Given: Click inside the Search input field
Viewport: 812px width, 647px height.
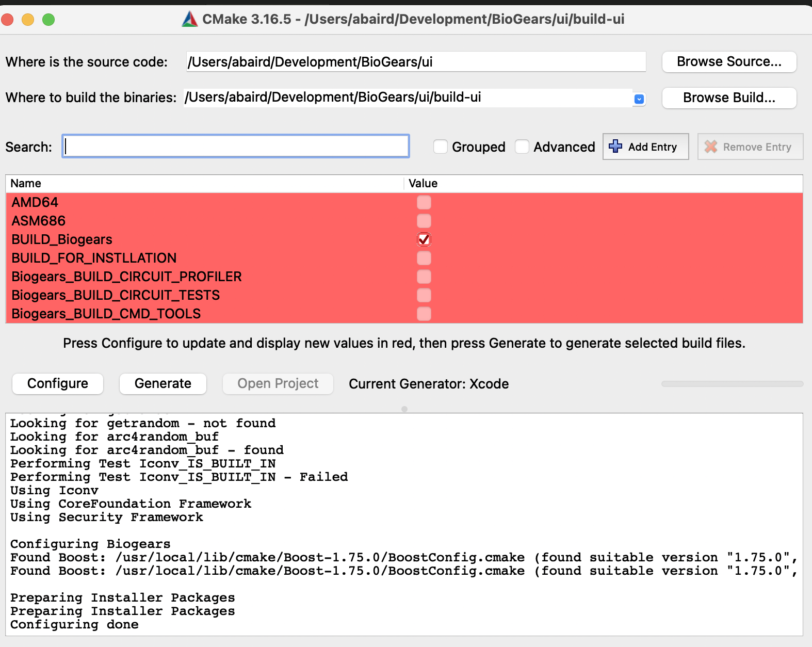Looking at the screenshot, I should (x=236, y=147).
